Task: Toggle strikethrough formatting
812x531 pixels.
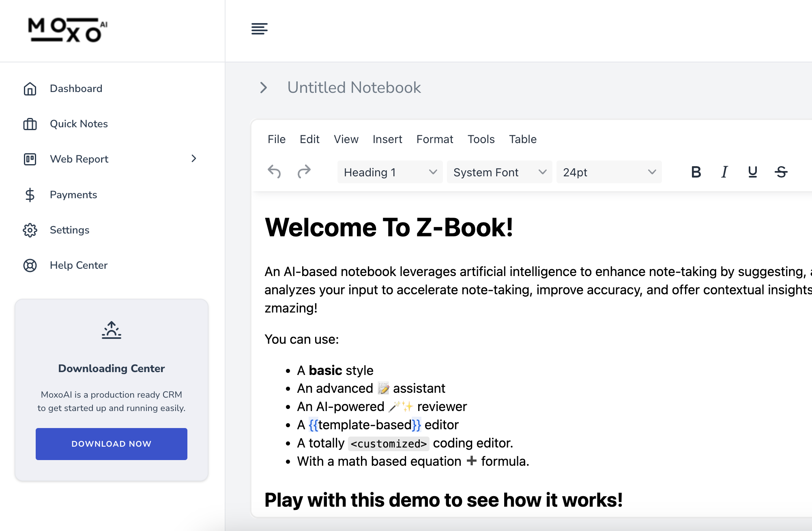Action: tap(781, 172)
